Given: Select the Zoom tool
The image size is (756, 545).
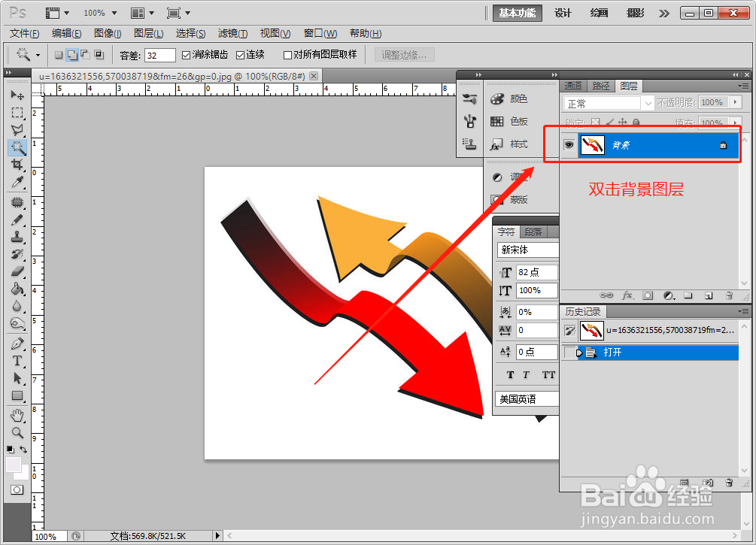Looking at the screenshot, I should pyautogui.click(x=17, y=432).
